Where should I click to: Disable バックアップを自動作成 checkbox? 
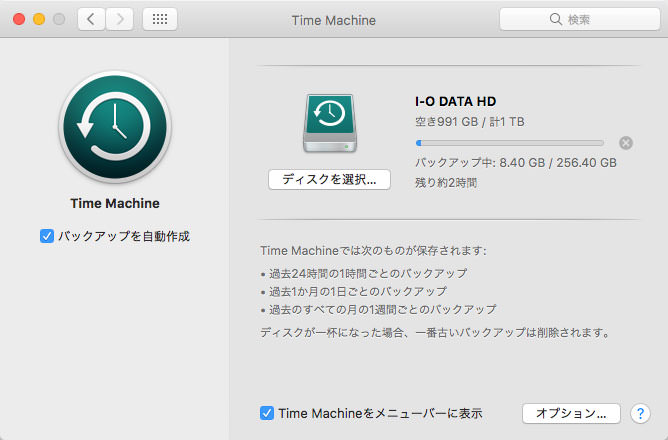tap(46, 236)
